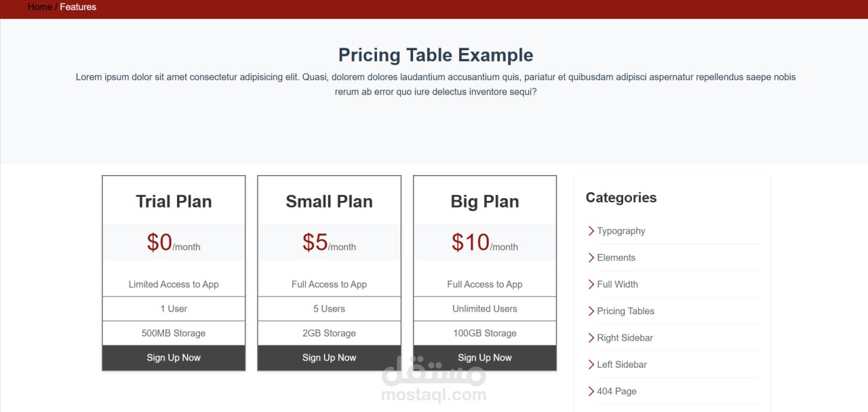
Task: Click the chevron icon beside Typography
Action: tap(591, 231)
